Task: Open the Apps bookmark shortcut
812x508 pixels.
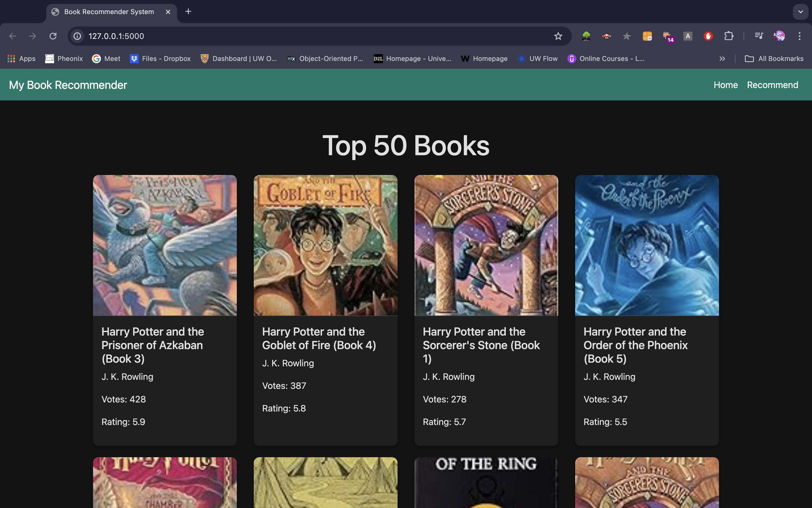Action: click(21, 59)
